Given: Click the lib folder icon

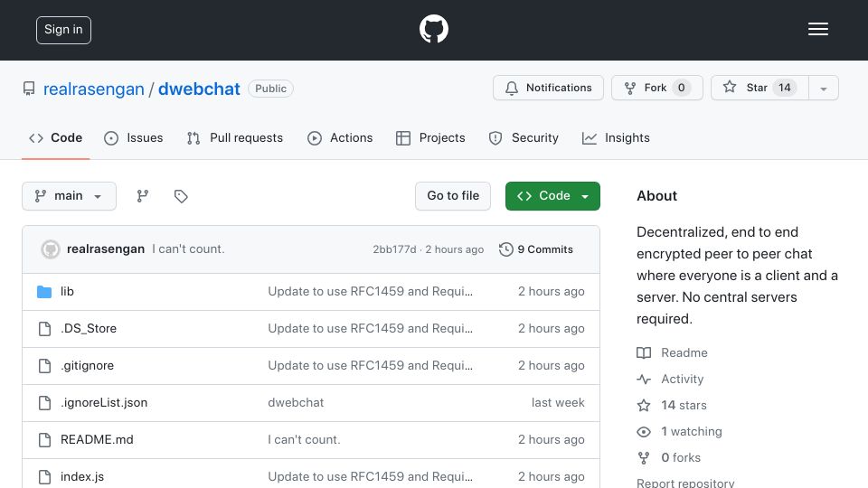Looking at the screenshot, I should (44, 292).
